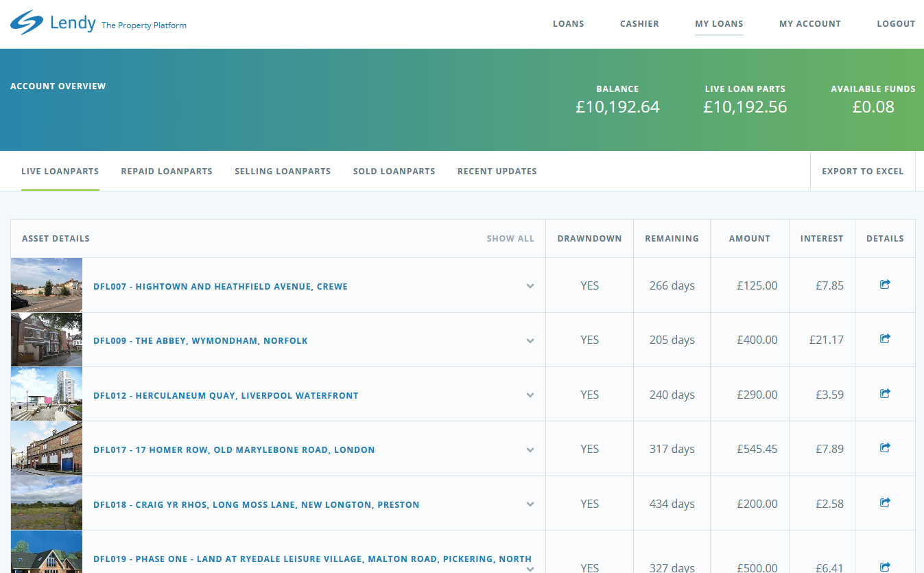Open DFL007 Hightown and Heathfield Avenue link
The height and width of the screenshot is (573, 924).
coord(220,287)
